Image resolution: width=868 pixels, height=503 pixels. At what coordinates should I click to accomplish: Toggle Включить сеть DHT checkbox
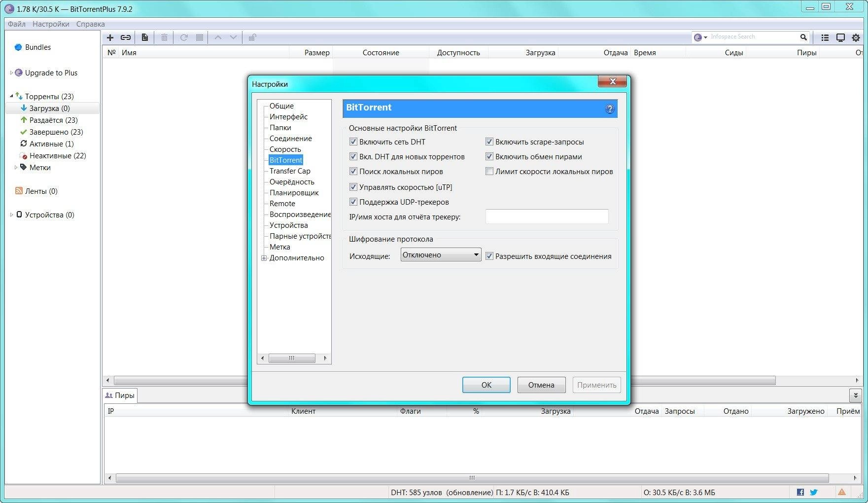(x=353, y=142)
